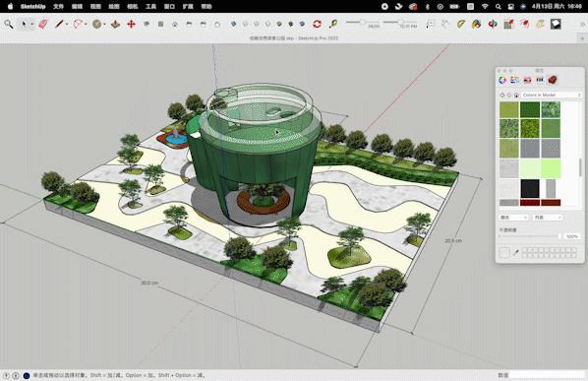Select the Circle shape tool

tap(96, 24)
